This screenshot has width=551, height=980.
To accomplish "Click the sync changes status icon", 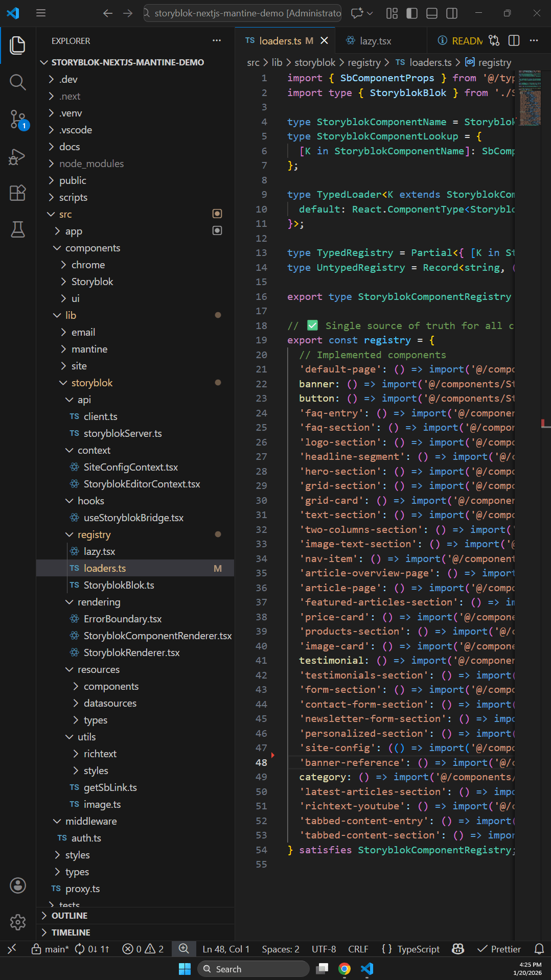I will click(91, 949).
